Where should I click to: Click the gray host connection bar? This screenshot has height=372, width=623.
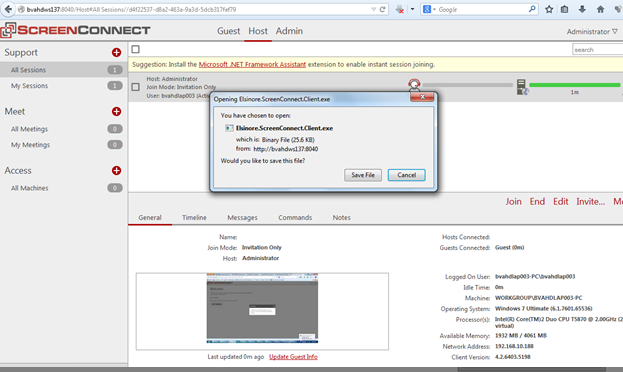pos(468,85)
